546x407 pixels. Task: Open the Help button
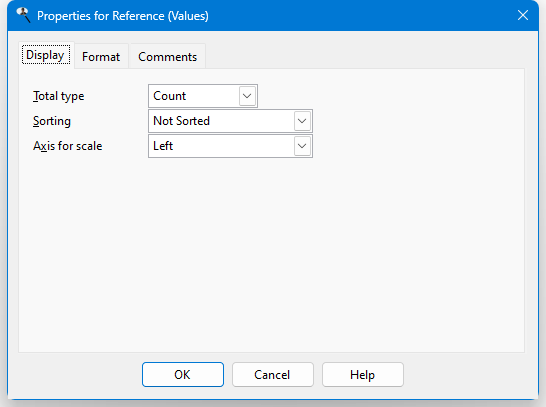[362, 375]
